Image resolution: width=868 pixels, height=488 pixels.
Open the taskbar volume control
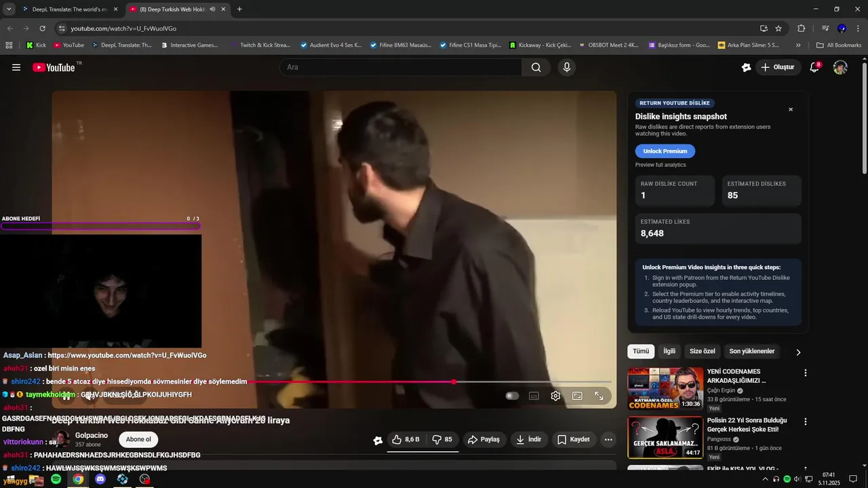797,479
